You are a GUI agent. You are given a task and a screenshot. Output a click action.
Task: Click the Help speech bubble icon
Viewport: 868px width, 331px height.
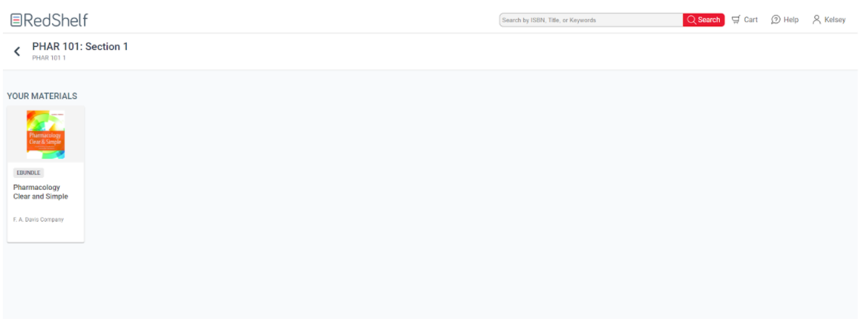pyautogui.click(x=775, y=20)
